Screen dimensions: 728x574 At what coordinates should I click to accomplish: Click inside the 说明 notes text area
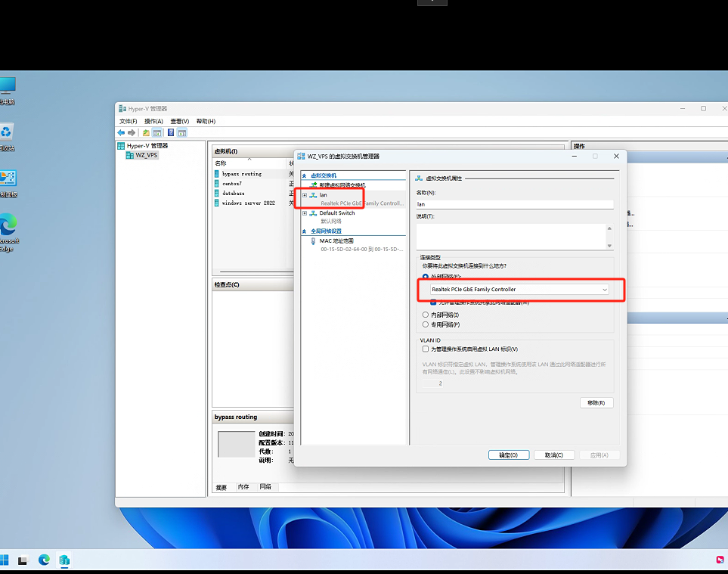[511, 237]
